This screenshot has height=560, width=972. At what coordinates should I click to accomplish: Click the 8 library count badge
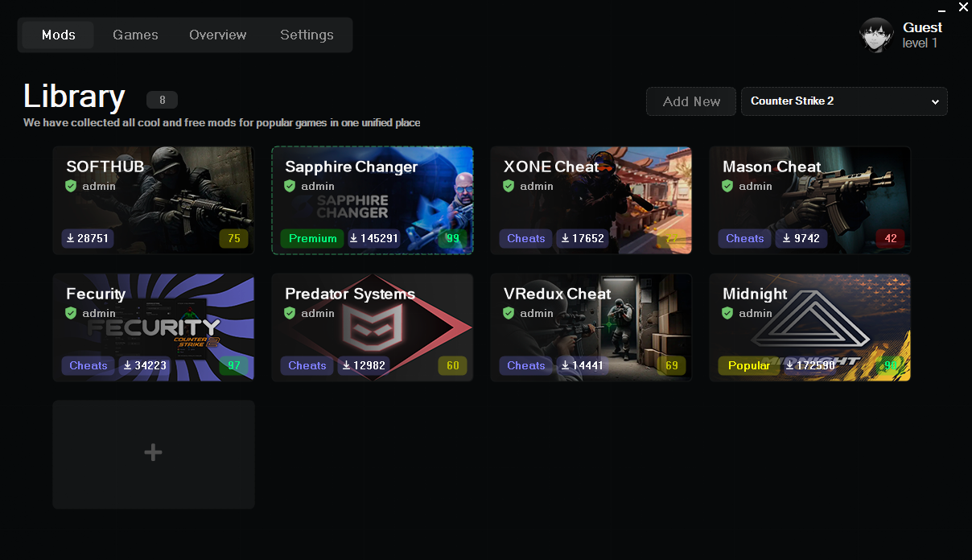(x=162, y=101)
